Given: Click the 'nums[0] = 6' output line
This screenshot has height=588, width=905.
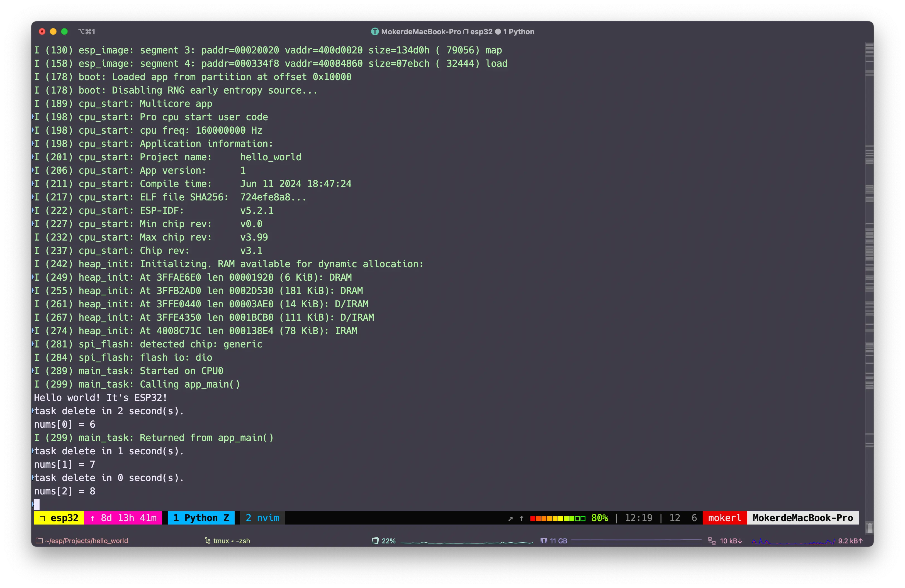Looking at the screenshot, I should 65,424.
